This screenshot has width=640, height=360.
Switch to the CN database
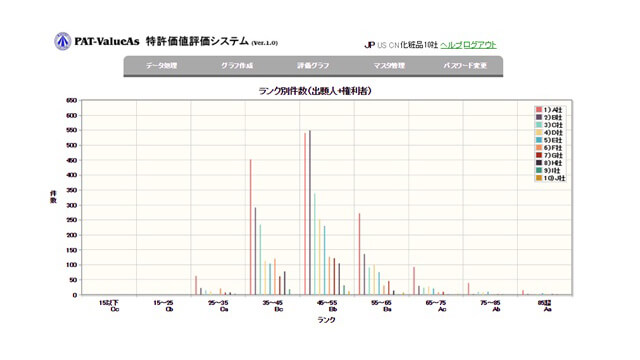(x=394, y=45)
